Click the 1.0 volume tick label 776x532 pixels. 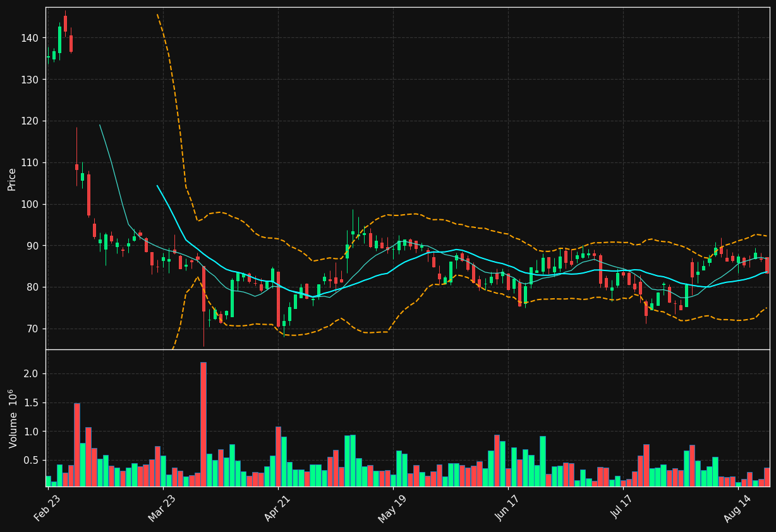31,432
